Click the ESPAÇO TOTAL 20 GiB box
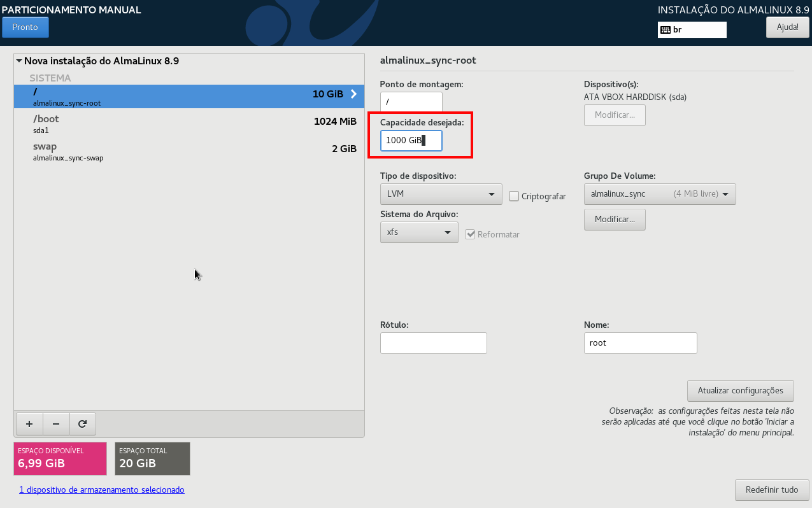The width and height of the screenshot is (812, 508). (152, 458)
